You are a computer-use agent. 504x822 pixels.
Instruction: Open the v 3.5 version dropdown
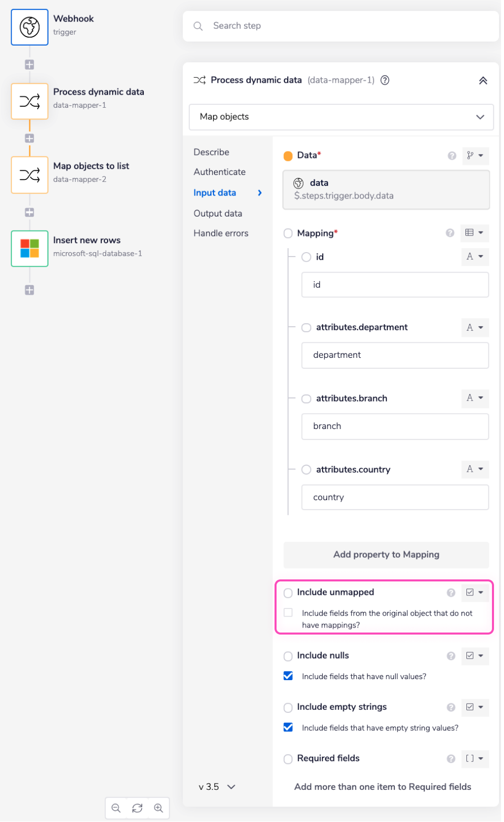[x=217, y=787]
